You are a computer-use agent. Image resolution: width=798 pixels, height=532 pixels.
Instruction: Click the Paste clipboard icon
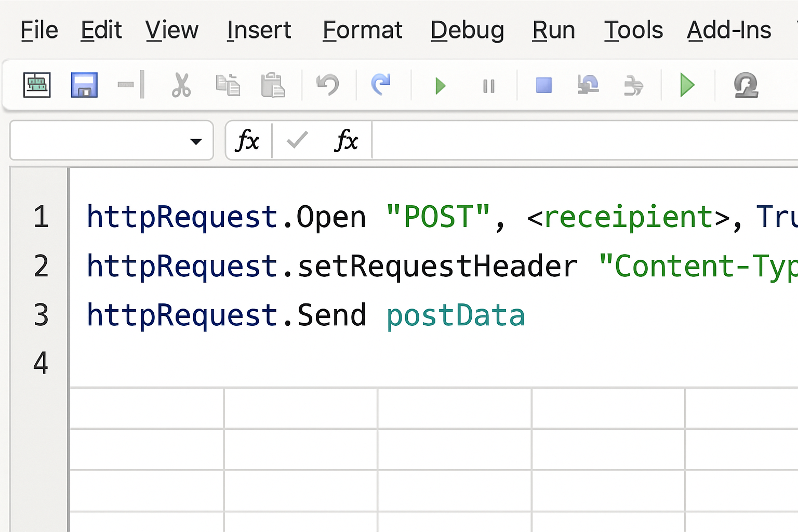pyautogui.click(x=273, y=85)
